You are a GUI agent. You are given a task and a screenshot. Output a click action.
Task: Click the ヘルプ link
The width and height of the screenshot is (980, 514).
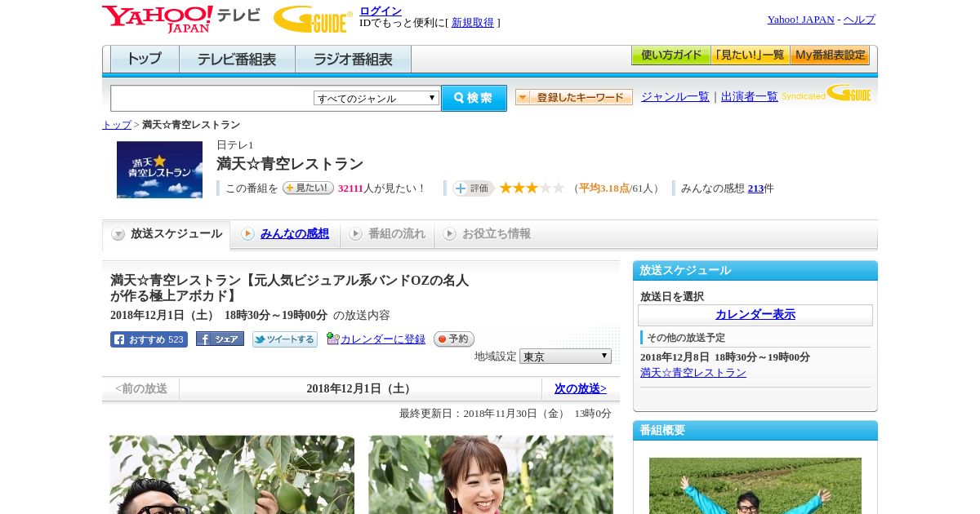pyautogui.click(x=859, y=20)
